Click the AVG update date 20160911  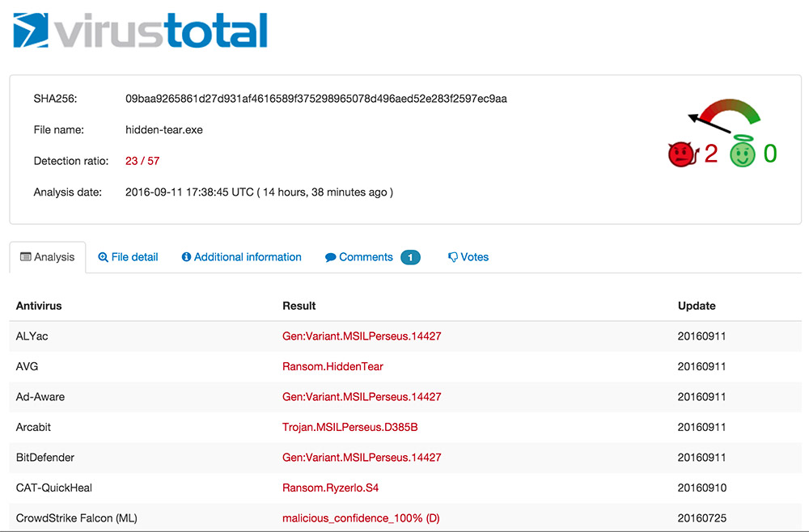701,366
